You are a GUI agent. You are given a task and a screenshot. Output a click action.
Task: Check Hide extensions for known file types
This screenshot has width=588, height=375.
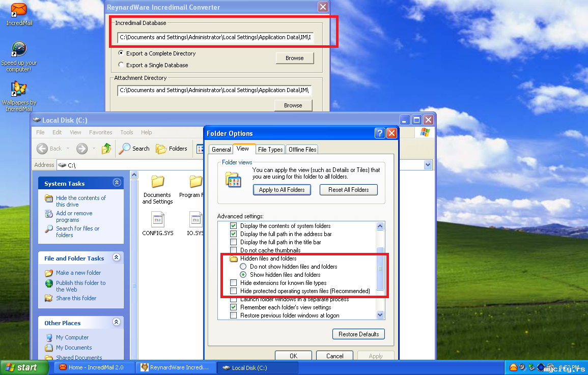233,283
